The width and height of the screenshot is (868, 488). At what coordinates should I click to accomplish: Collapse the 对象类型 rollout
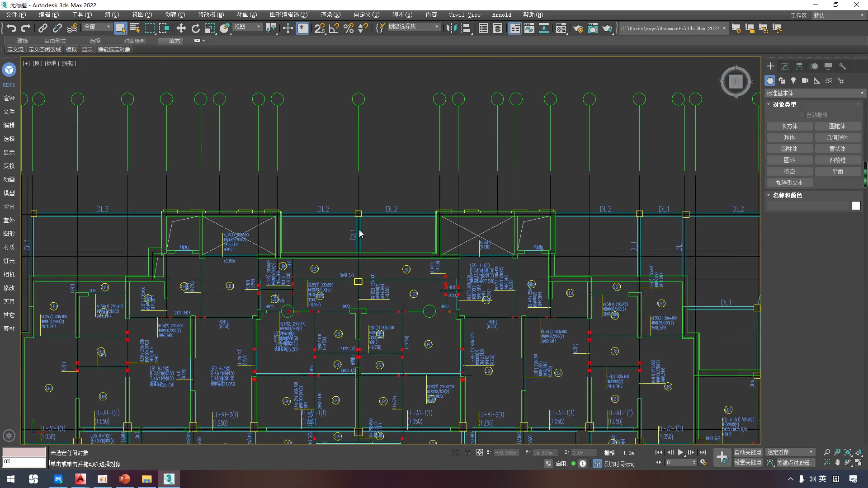(783, 104)
